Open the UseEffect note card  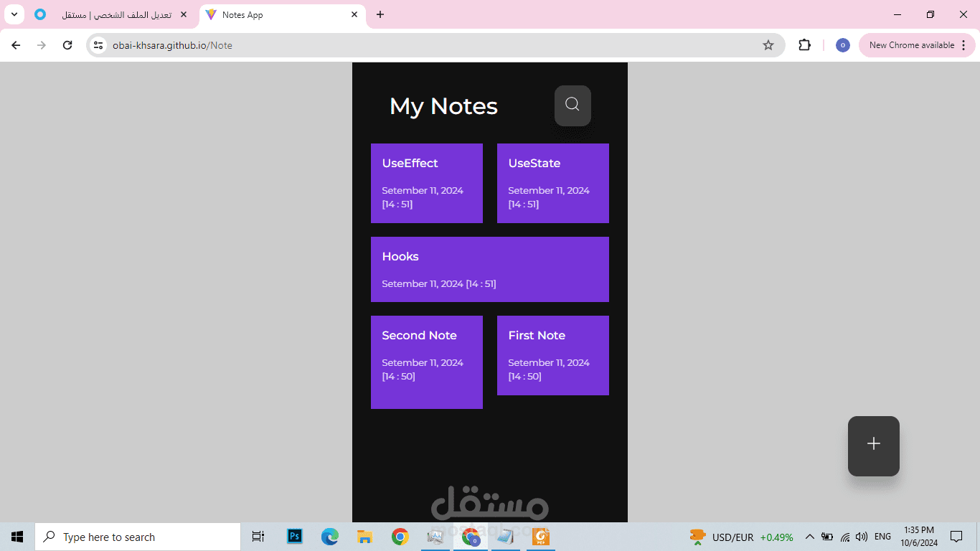tap(426, 183)
